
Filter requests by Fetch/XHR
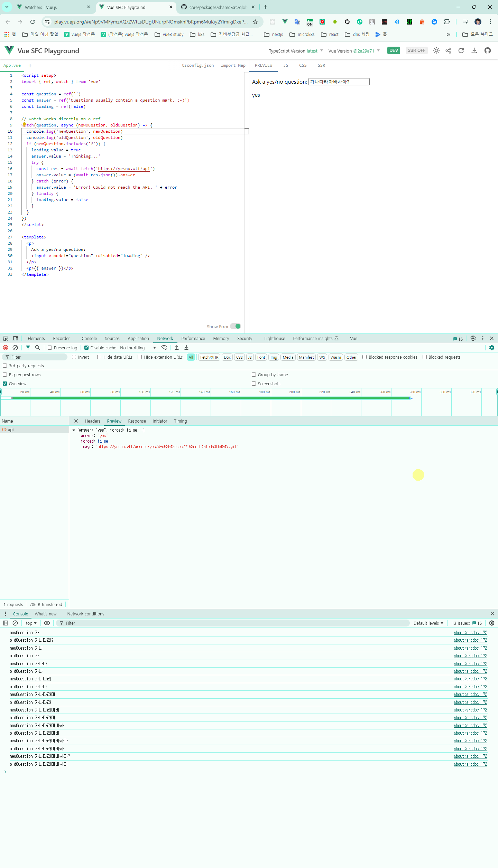[209, 357]
